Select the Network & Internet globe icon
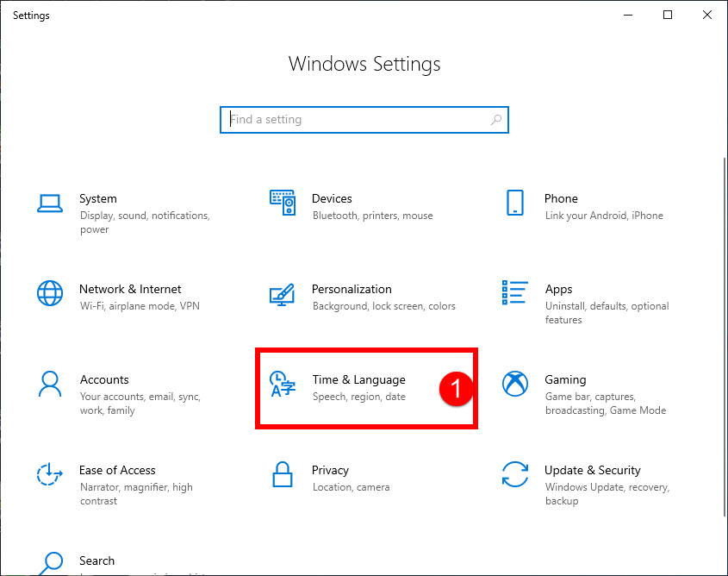Viewport: 728px width, 576px height. [x=50, y=293]
